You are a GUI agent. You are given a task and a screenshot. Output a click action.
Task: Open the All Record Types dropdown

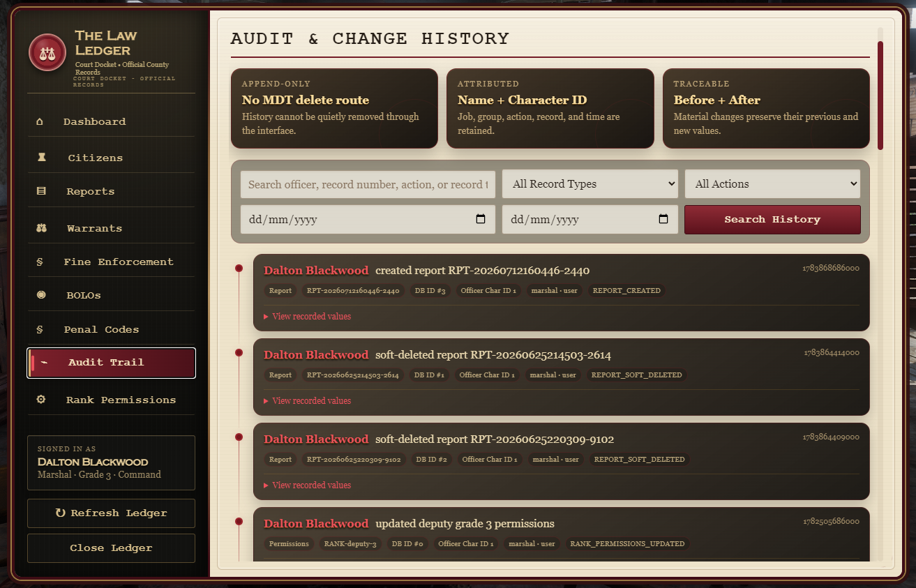click(x=590, y=184)
